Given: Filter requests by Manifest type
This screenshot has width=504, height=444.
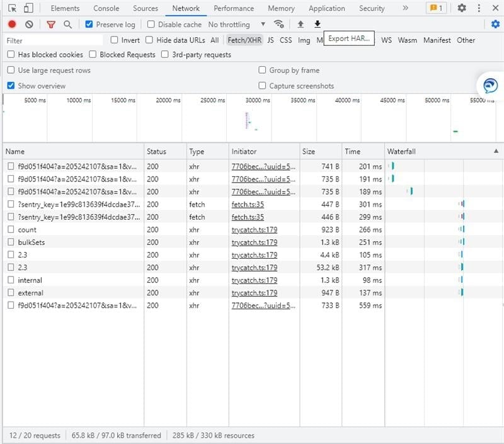Looking at the screenshot, I should (x=437, y=40).
